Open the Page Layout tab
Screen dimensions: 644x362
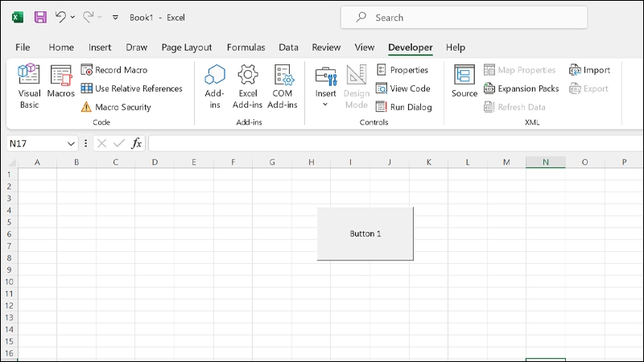tap(187, 47)
